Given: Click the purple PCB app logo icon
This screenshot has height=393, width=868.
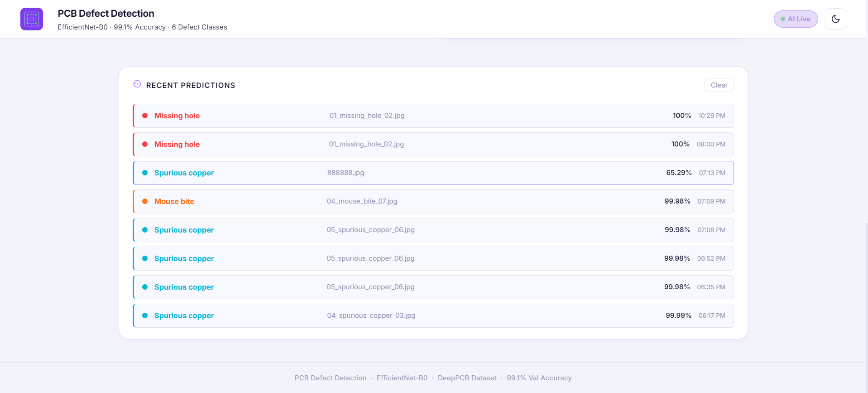Looking at the screenshot, I should click(32, 19).
